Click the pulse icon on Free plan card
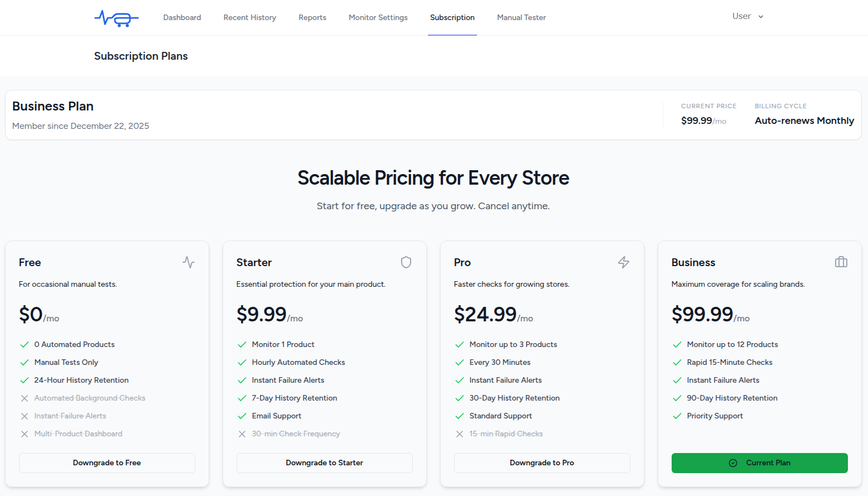This screenshot has height=496, width=868. click(189, 262)
